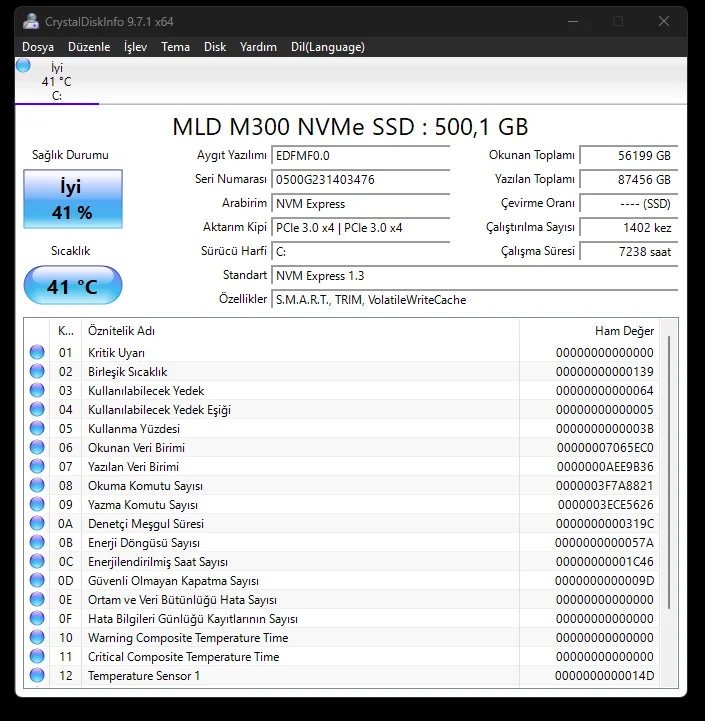Click the Sağlık Durumu label
Image resolution: width=705 pixels, height=721 pixels.
70,155
